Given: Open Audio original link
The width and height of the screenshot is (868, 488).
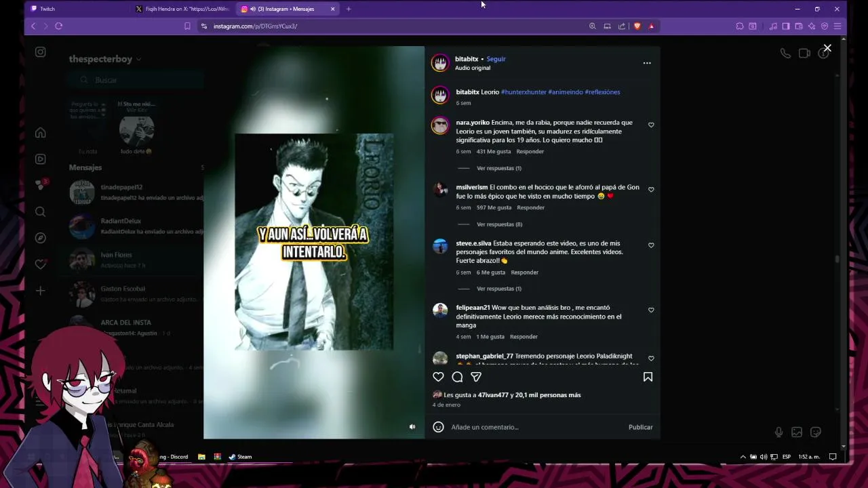Looking at the screenshot, I should pos(473,68).
